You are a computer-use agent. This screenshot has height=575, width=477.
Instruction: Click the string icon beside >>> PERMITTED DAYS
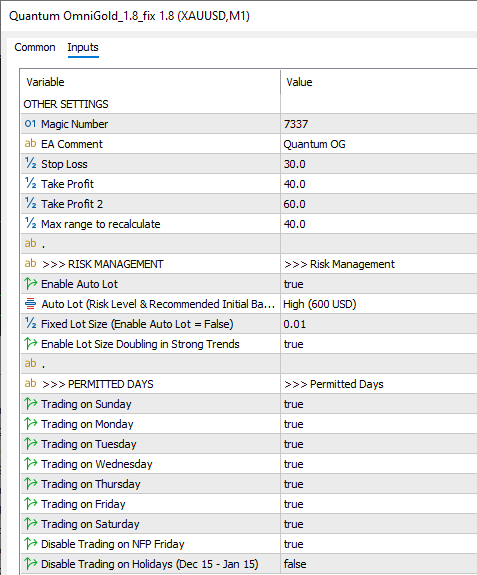click(30, 383)
